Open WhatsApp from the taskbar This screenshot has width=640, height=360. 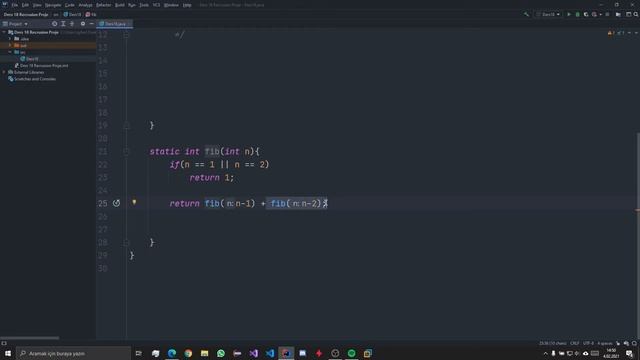pyautogui.click(x=221, y=353)
